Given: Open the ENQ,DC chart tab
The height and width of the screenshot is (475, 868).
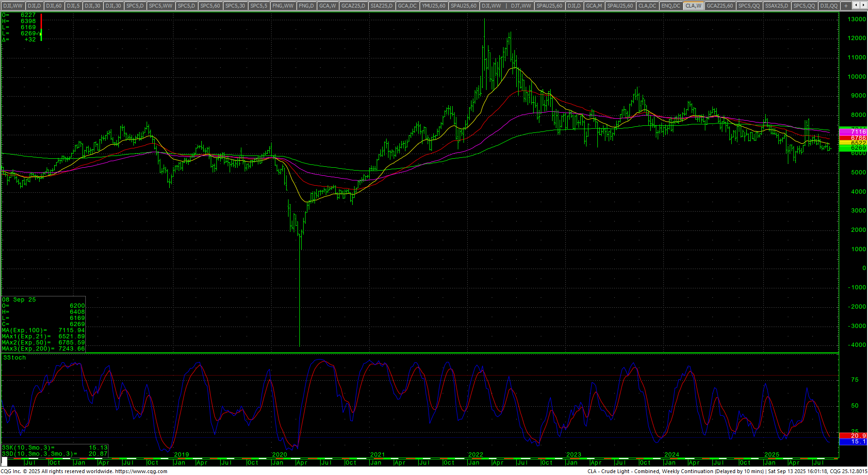Looking at the screenshot, I should (x=670, y=6).
